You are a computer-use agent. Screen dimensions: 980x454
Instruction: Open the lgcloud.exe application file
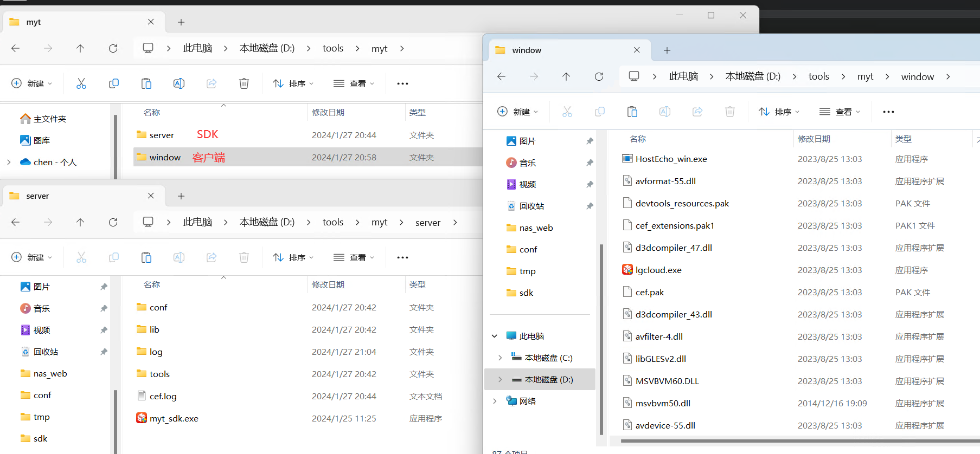(658, 270)
